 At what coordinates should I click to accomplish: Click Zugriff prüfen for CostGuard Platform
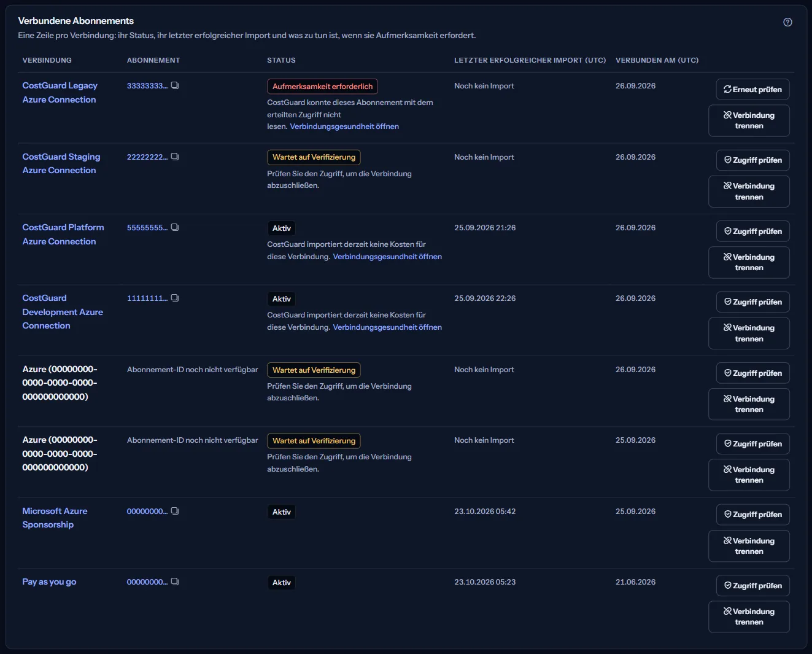pos(752,231)
